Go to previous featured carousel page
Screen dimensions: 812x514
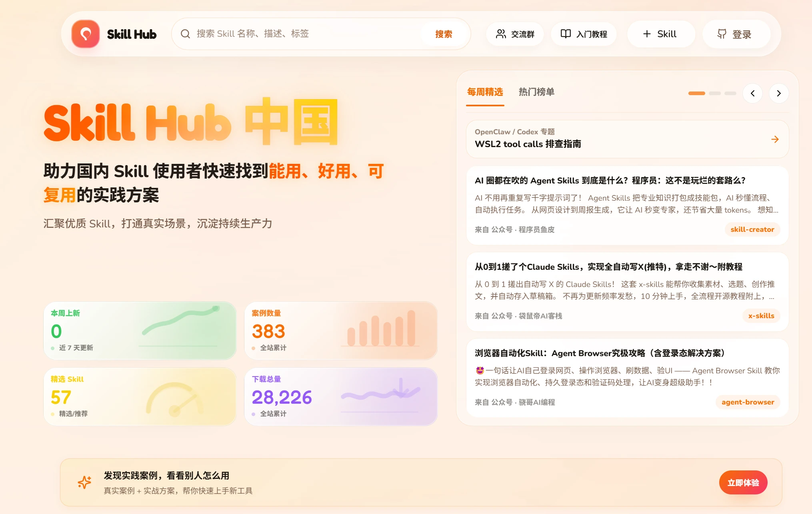[753, 94]
